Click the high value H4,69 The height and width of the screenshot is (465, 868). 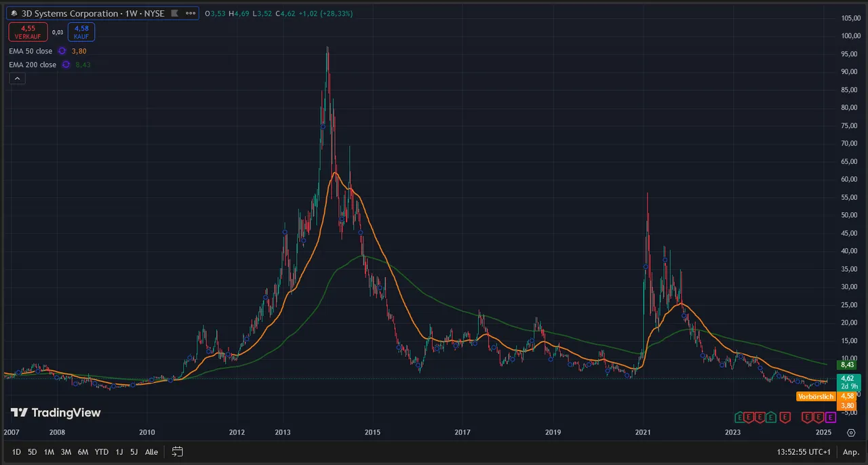pos(239,14)
